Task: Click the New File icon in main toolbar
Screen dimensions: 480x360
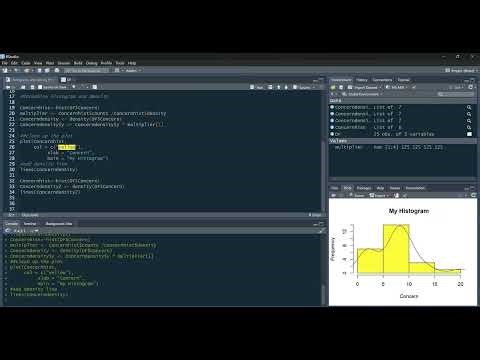Action: pyautogui.click(x=5, y=70)
